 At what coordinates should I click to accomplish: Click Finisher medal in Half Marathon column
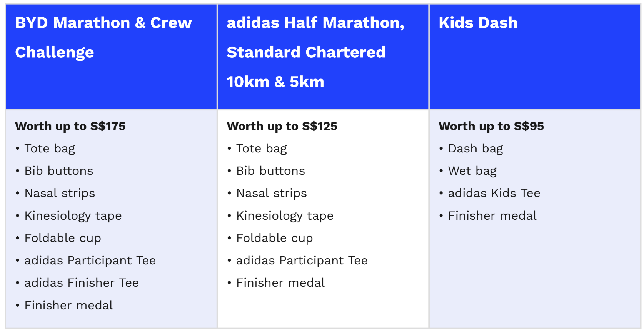pos(280,283)
